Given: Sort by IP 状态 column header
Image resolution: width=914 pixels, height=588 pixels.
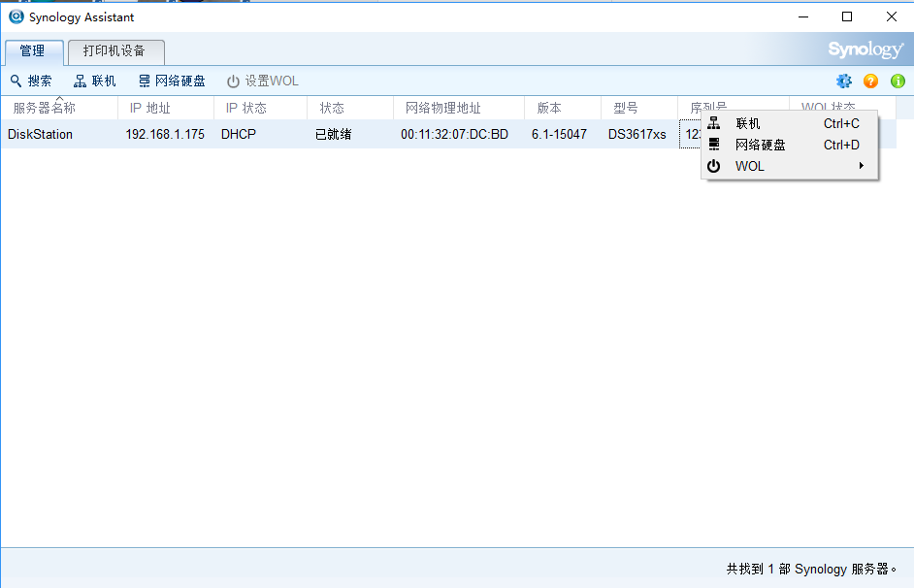Looking at the screenshot, I should pyautogui.click(x=260, y=108).
